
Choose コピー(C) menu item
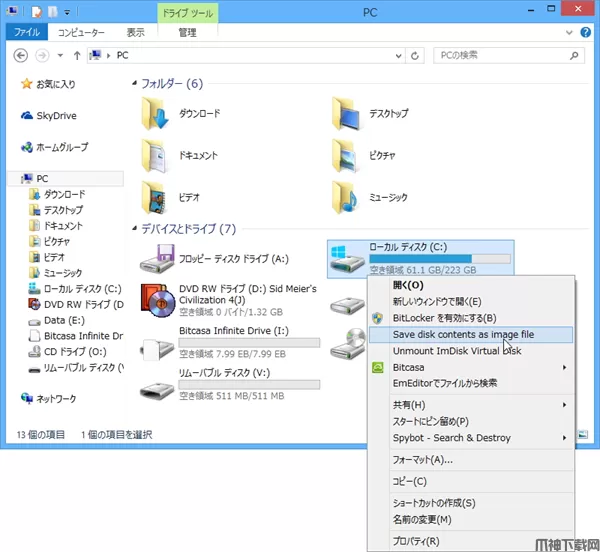tap(471, 481)
